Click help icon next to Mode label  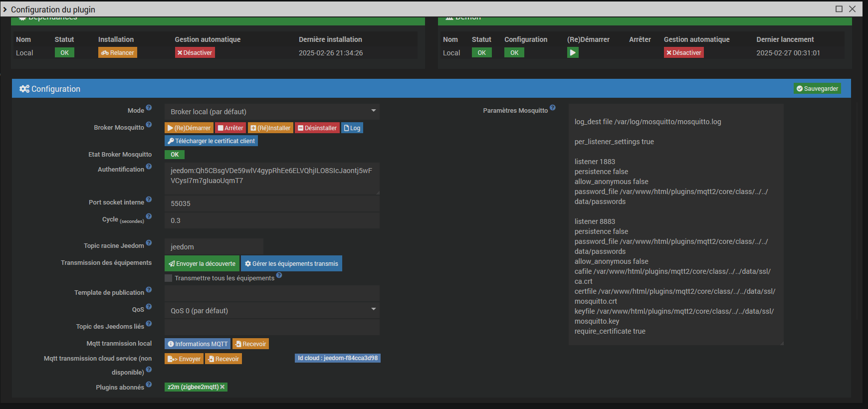[x=149, y=108]
